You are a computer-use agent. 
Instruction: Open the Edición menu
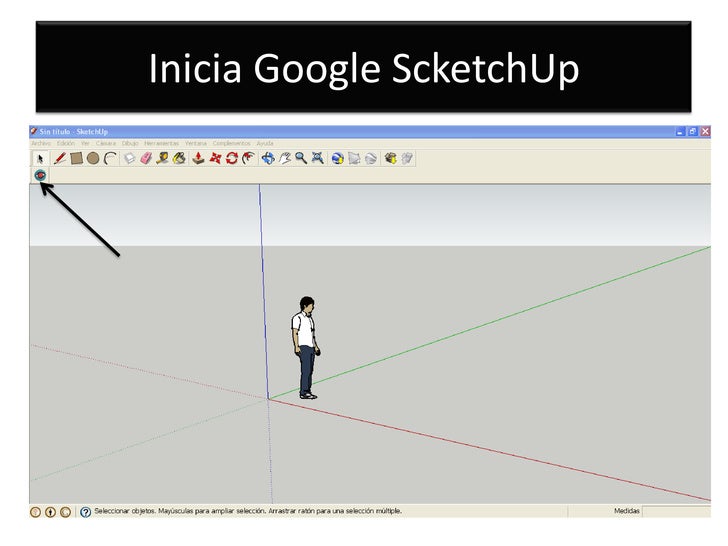[x=65, y=143]
